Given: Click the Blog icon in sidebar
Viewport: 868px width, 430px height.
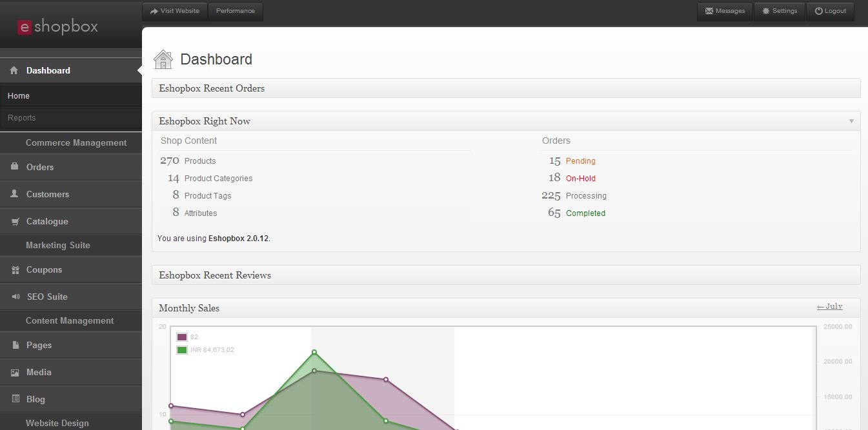Looking at the screenshot, I should tap(15, 400).
